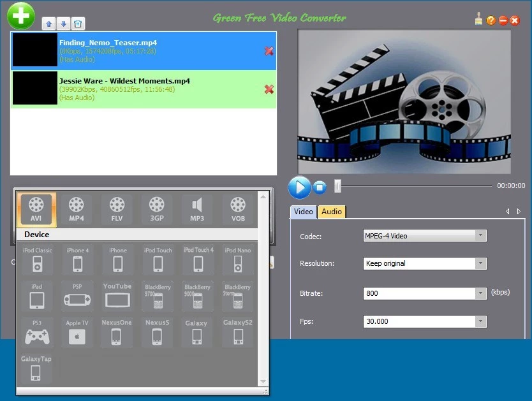This screenshot has height=401, width=532.
Task: Remove Finding_Nemo_Teaser.mp4 with red X
Action: 269,51
